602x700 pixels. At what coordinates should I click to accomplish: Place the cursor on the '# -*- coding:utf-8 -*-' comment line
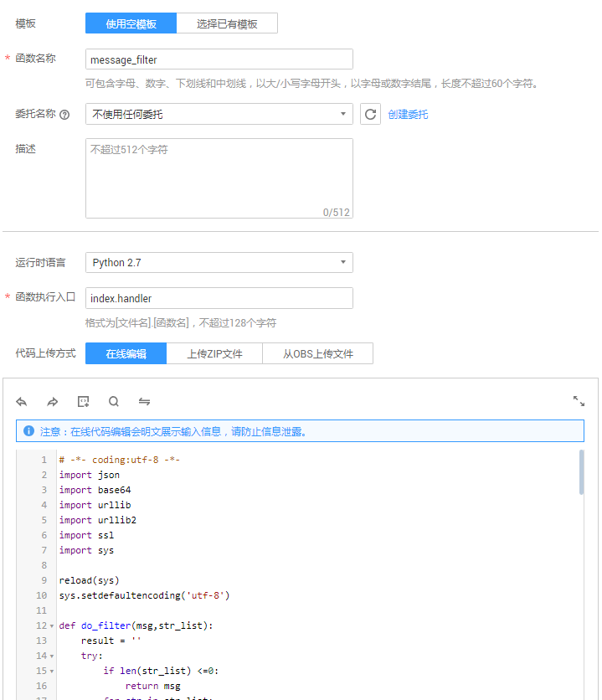click(120, 460)
